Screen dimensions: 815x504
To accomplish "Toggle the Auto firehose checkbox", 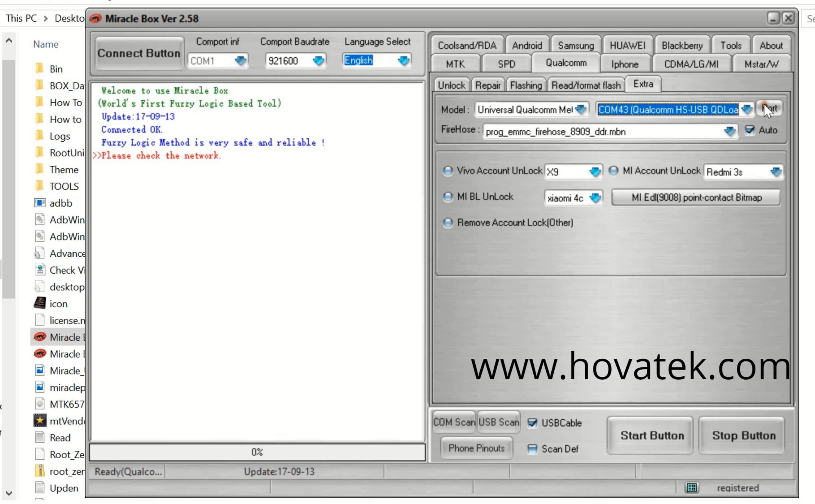I will 750,130.
